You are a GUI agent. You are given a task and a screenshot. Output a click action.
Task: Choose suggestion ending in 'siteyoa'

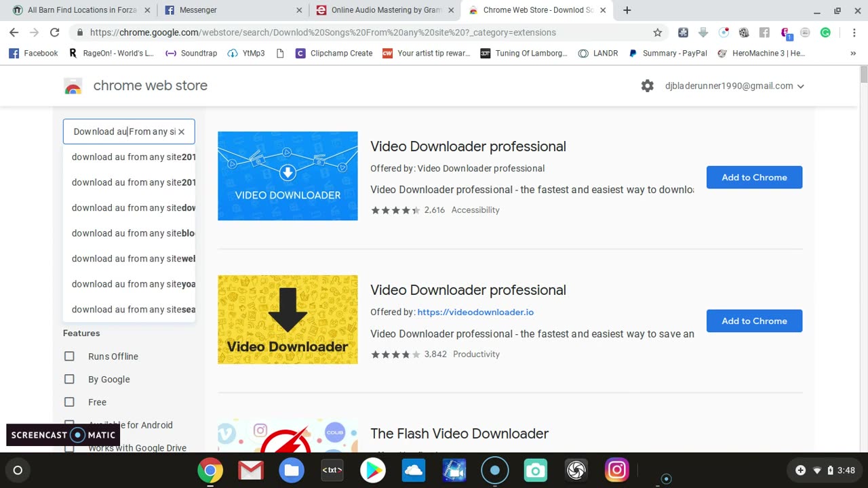click(129, 284)
